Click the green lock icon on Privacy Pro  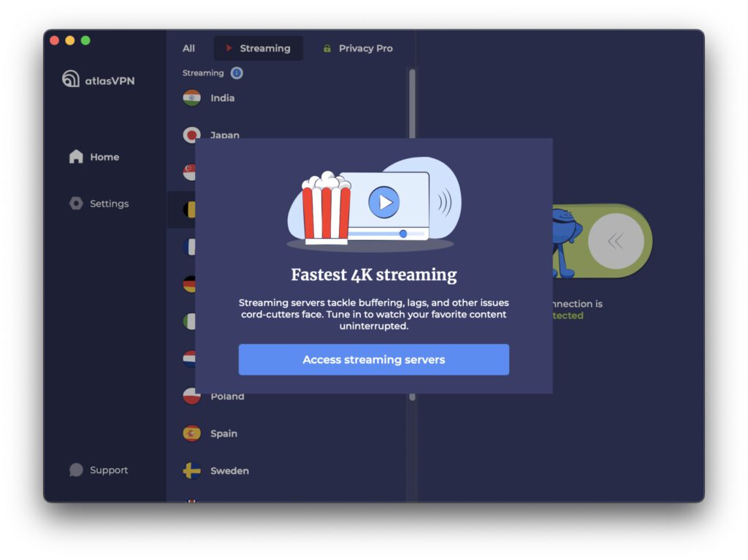click(327, 48)
